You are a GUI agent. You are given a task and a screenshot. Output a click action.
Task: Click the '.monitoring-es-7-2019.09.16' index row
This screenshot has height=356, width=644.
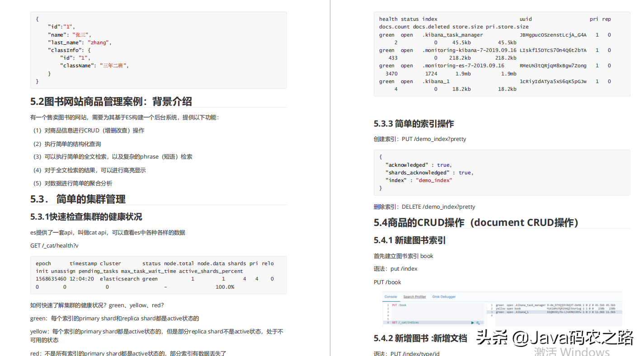[x=495, y=70]
